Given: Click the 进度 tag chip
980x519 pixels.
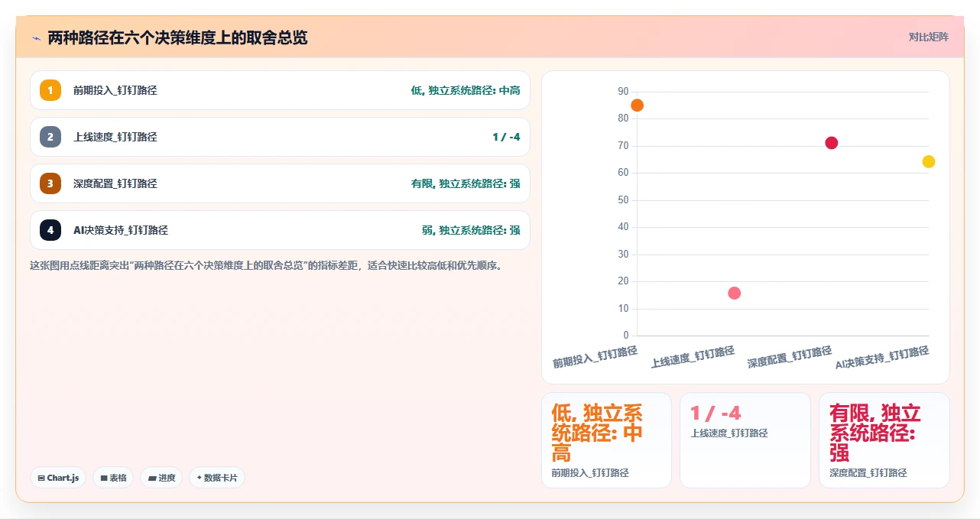Looking at the screenshot, I should (x=161, y=478).
